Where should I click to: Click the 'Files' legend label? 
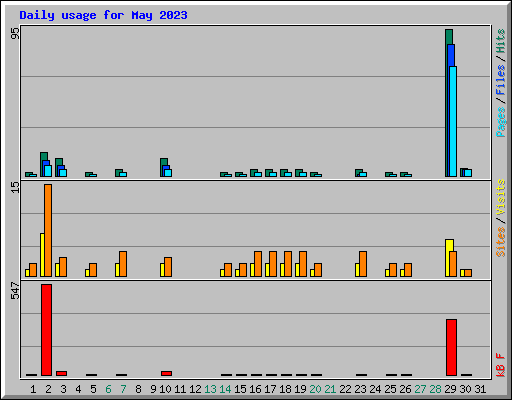[500, 79]
